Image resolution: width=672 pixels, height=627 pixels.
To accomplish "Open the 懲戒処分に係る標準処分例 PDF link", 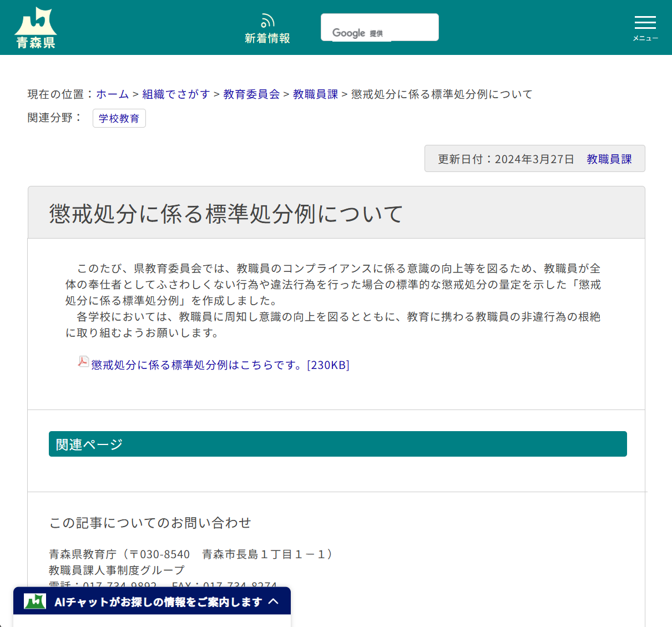I will tap(198, 365).
